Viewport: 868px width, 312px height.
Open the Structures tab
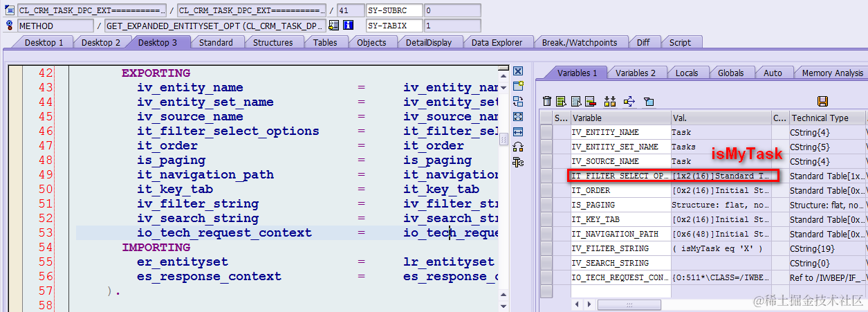coord(273,42)
